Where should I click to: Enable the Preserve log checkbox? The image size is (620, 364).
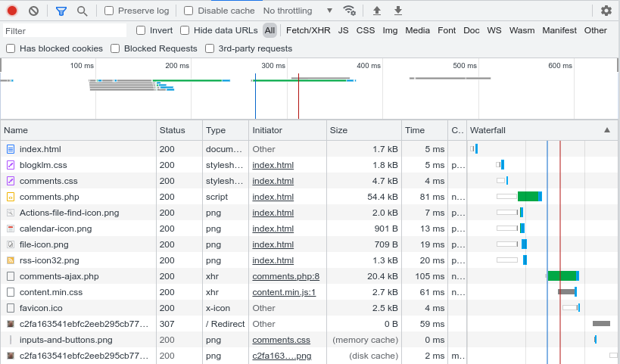pyautogui.click(x=109, y=11)
